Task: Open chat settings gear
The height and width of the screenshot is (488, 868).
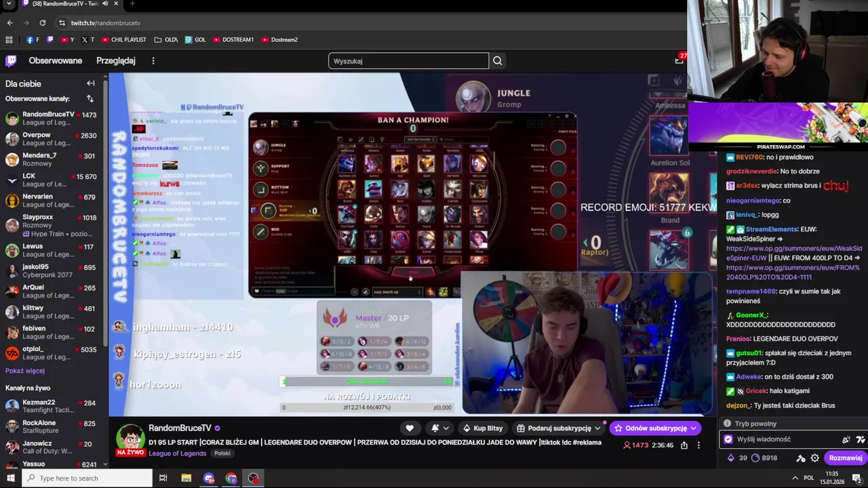Action: pyautogui.click(x=814, y=458)
